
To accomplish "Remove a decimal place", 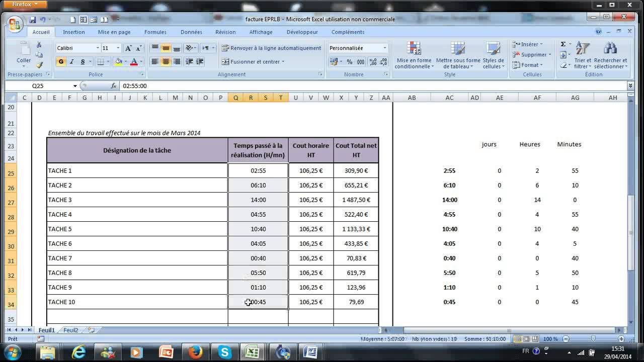I will click(383, 62).
